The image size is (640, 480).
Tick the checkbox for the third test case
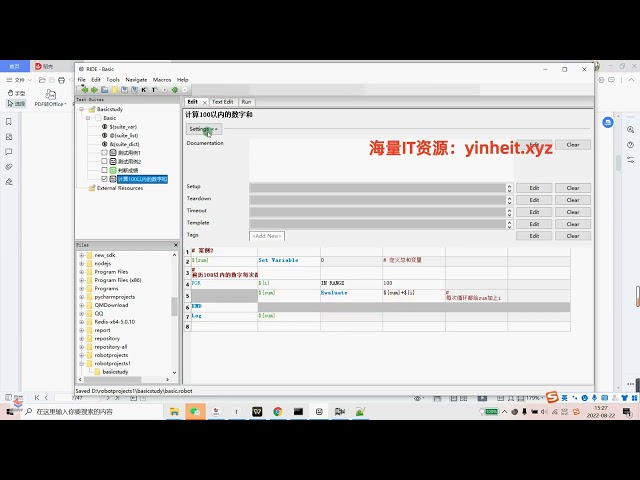[x=104, y=170]
